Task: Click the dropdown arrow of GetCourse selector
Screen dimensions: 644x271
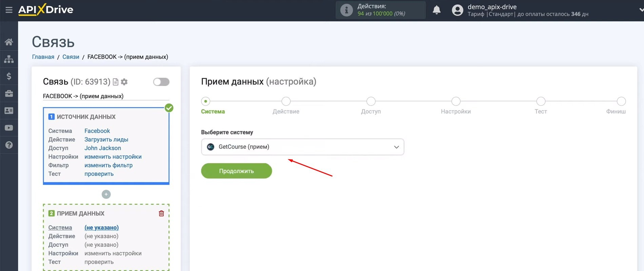Action: (x=396, y=147)
